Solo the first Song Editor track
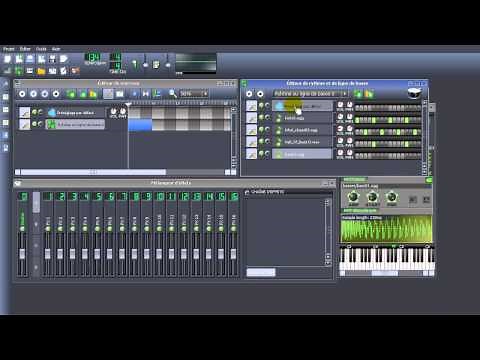Screen dimensions: 480x360 pos(40,113)
